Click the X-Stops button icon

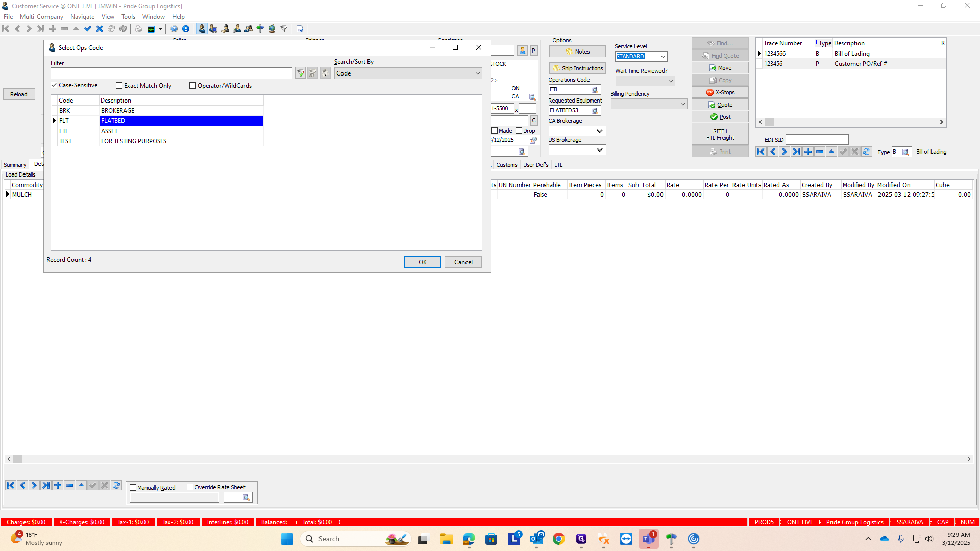coord(710,92)
